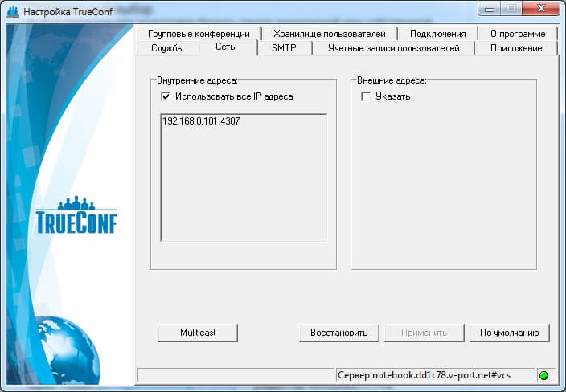Screen dimensions: 566x392
Task: Click the disabled maximize window button
Action: pyautogui.click(x=511, y=8)
